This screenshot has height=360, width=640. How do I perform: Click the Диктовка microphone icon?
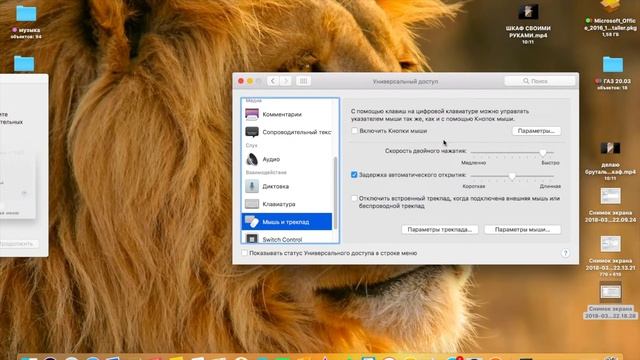[252, 186]
